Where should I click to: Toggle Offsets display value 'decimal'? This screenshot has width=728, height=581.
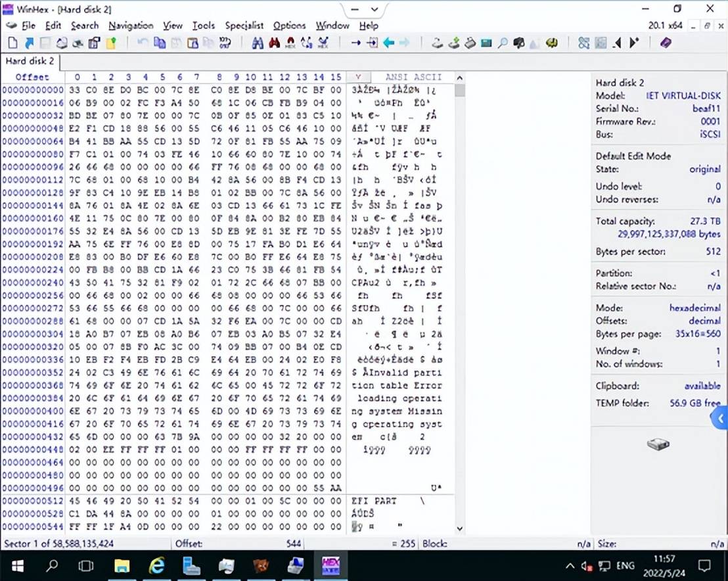point(704,321)
